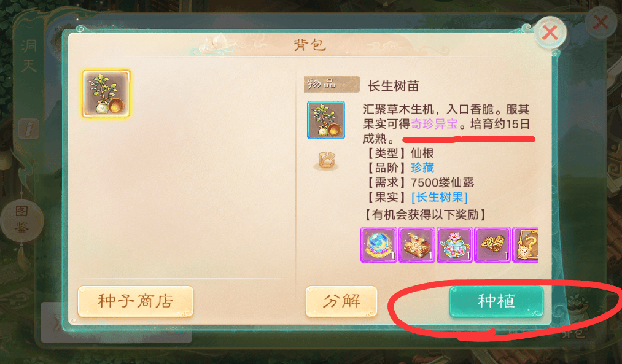Open the 种子商店 seed shop
This screenshot has height=364, width=622.
coord(136,301)
